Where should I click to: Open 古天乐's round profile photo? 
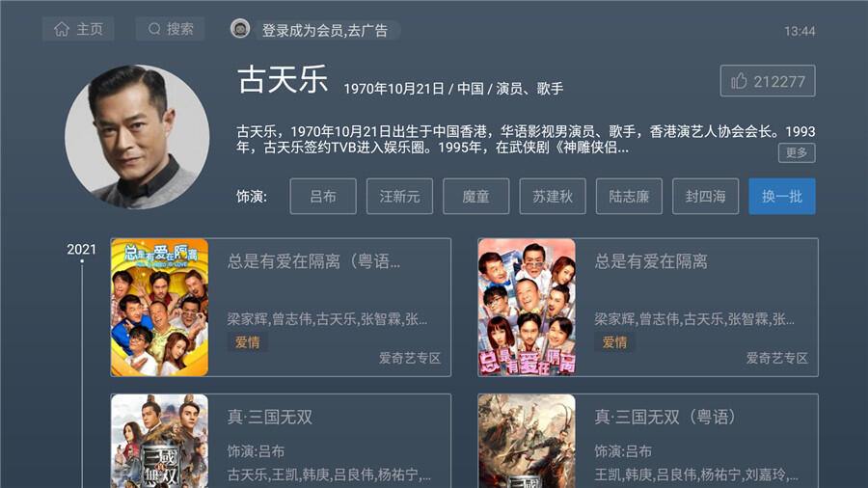point(137,137)
